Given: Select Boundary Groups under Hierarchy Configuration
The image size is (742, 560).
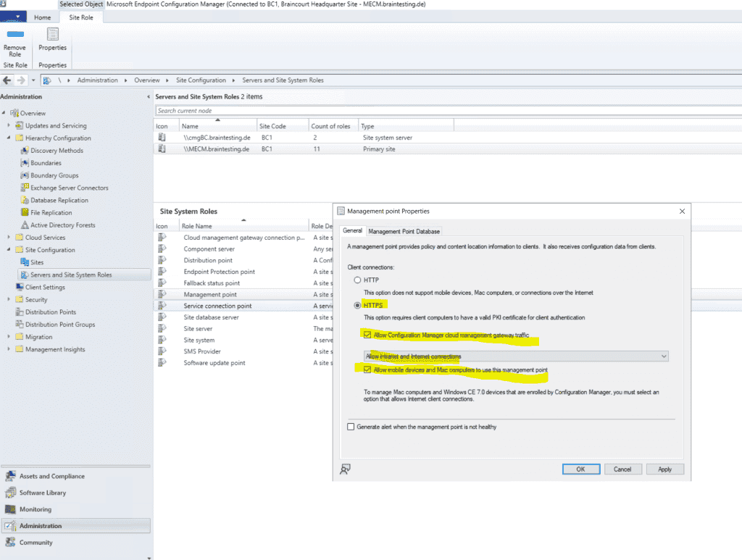Looking at the screenshot, I should click(x=53, y=175).
